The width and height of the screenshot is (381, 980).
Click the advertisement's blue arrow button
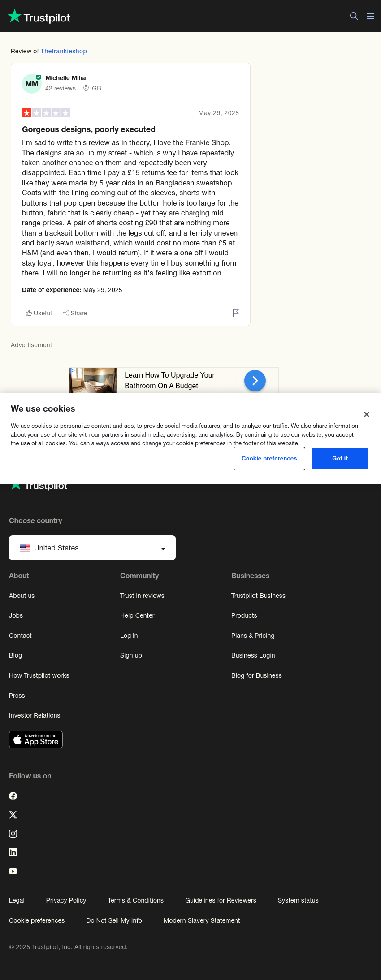pos(255,381)
